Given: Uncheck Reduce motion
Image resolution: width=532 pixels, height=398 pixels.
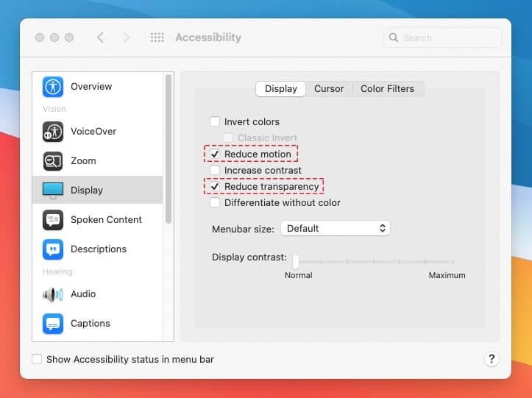Looking at the screenshot, I should click(x=215, y=154).
